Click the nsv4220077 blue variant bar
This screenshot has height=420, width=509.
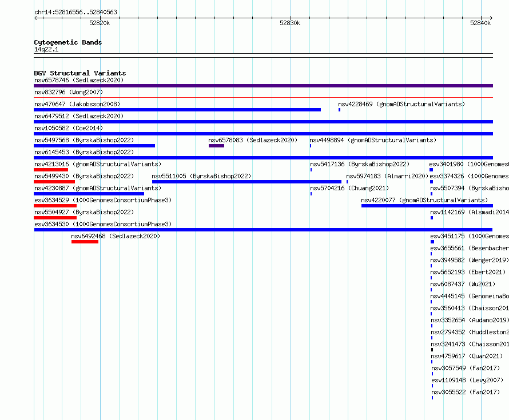(427, 206)
